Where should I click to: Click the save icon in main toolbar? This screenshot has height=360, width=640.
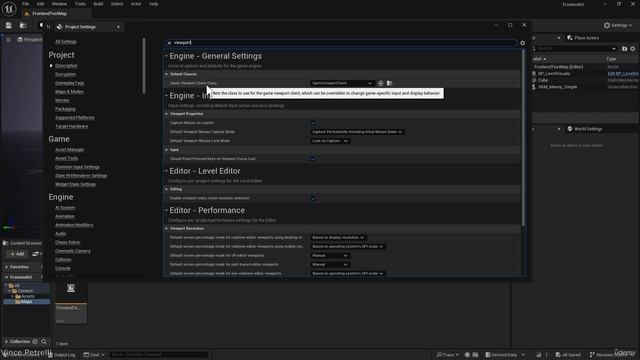[9, 26]
